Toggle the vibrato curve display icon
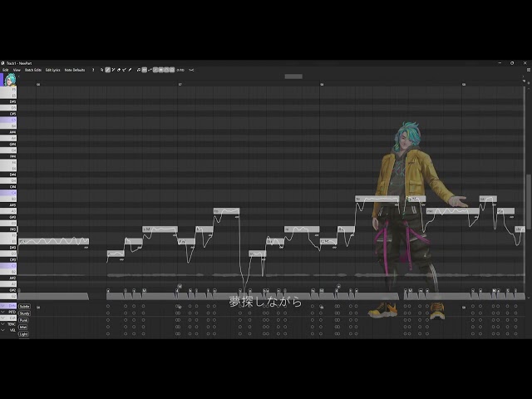Screen dimensions: 532x399 coord(150,70)
